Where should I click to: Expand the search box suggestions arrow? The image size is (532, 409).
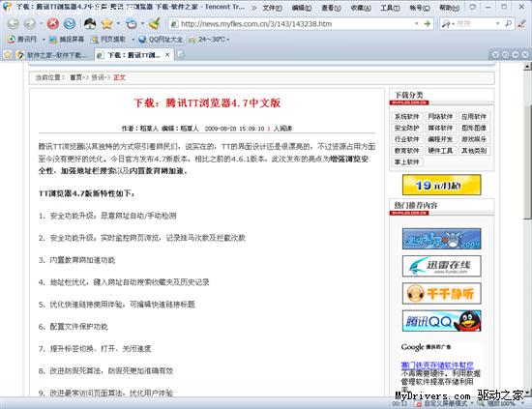pos(498,24)
